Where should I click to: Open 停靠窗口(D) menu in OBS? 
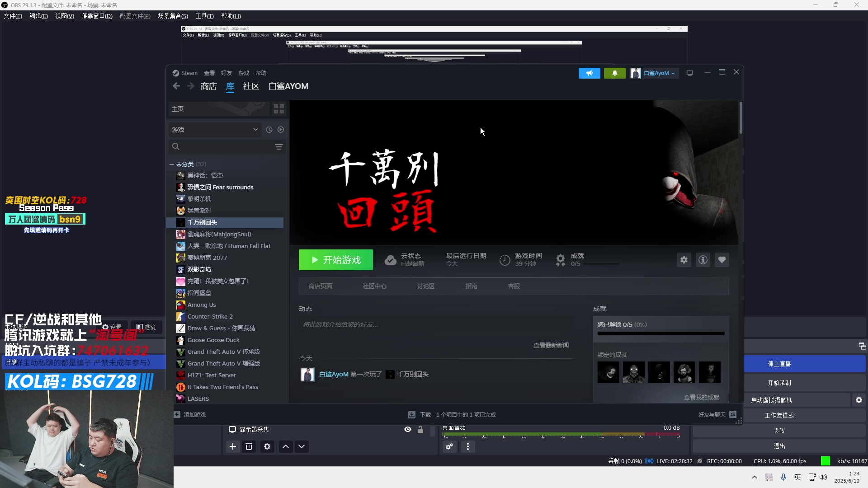tap(97, 16)
